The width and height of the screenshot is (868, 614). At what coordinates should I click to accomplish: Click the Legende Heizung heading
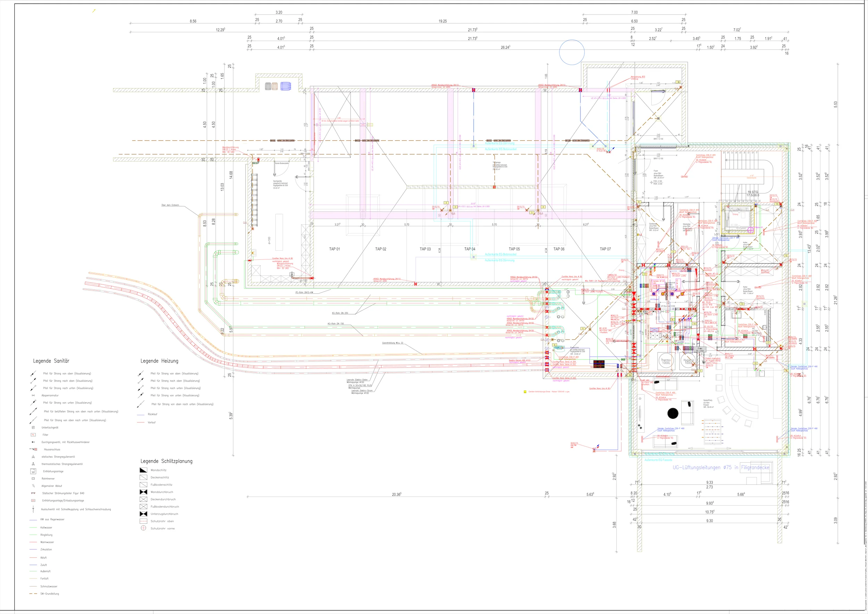click(x=159, y=361)
